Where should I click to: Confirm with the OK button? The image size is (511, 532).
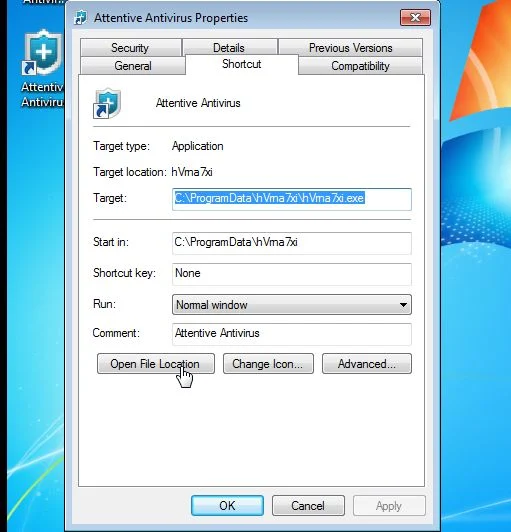[227, 506]
